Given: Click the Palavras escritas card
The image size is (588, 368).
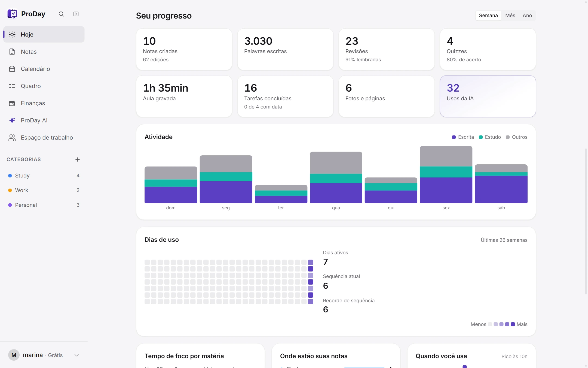Looking at the screenshot, I should point(285,49).
